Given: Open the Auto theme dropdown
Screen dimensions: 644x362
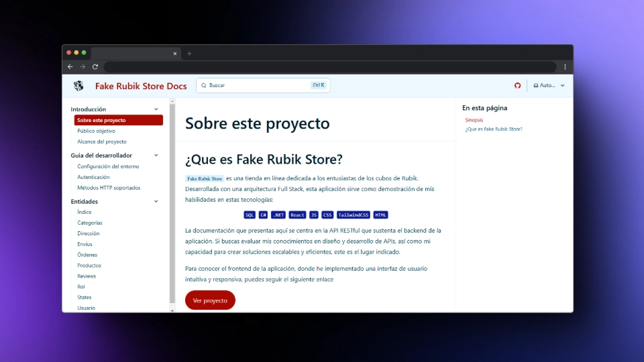Looking at the screenshot, I should (x=549, y=85).
